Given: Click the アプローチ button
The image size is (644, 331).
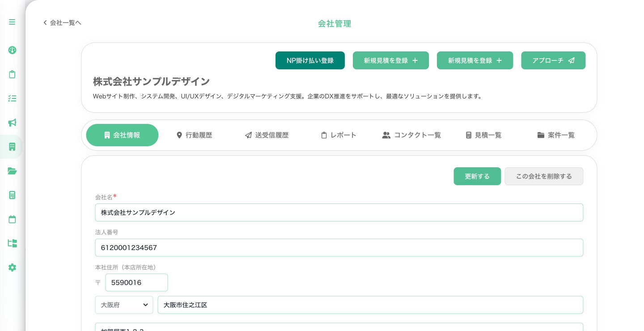Looking at the screenshot, I should coord(553,60).
